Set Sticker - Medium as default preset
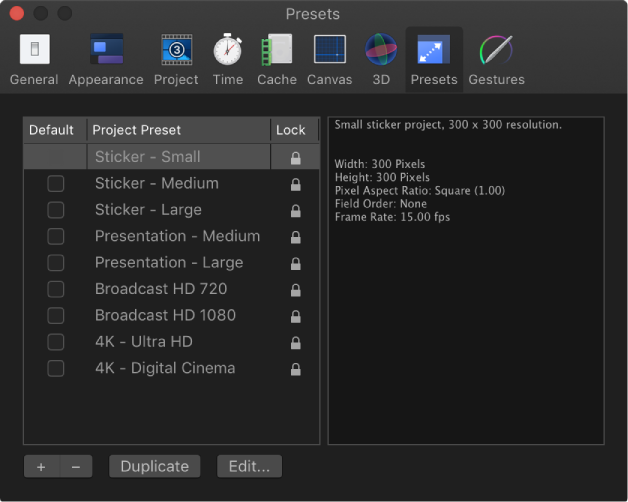The width and height of the screenshot is (628, 502). [x=56, y=183]
